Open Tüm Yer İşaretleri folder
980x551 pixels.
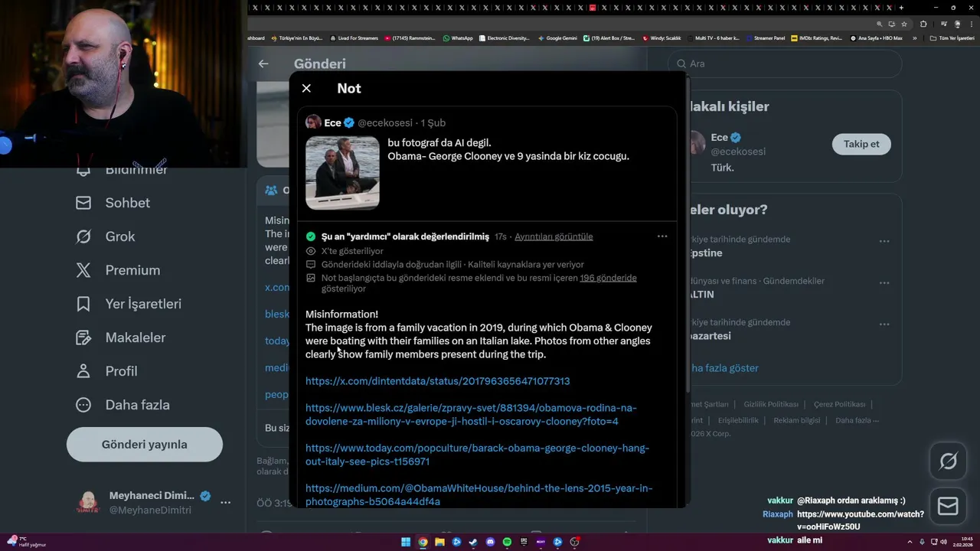point(952,37)
